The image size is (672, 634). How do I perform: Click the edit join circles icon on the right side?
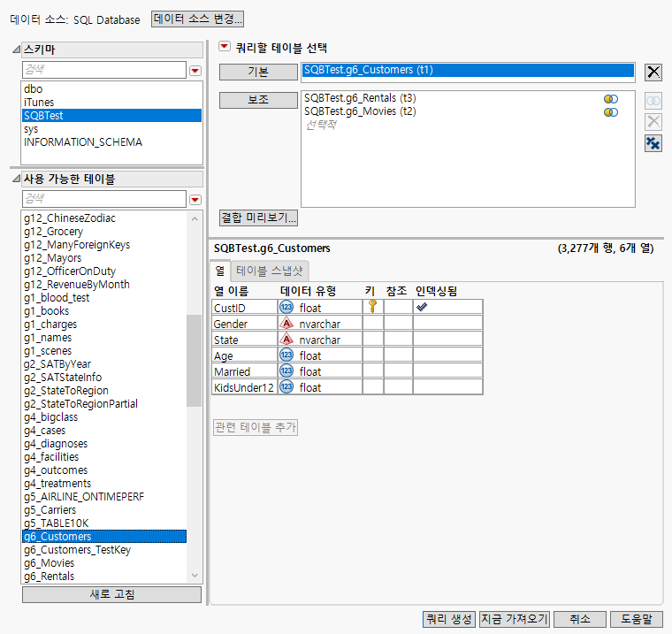tap(653, 101)
